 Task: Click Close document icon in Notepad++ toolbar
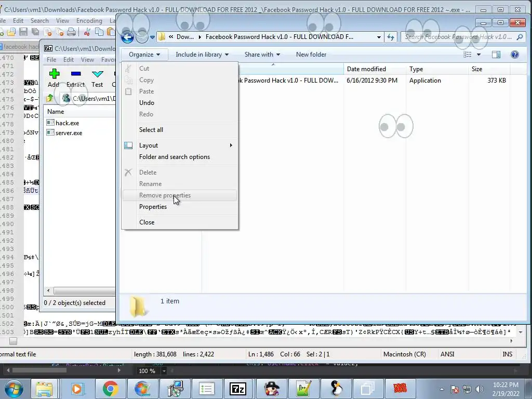click(48, 32)
